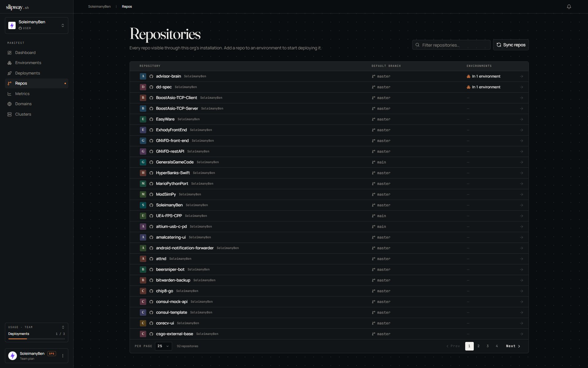Image resolution: width=588 pixels, height=368 pixels.
Task: Open the altium-usb-c-pd repository
Action: point(171,227)
